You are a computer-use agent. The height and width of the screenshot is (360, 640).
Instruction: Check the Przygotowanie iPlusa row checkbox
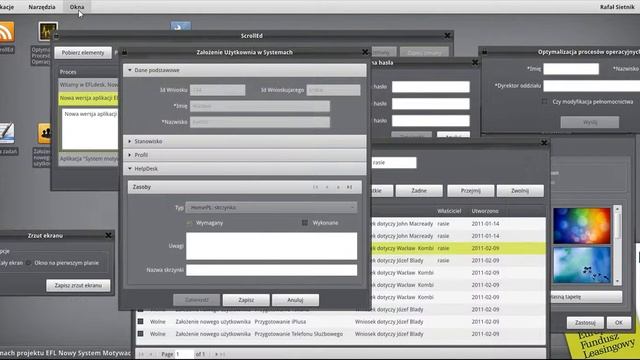(x=140, y=322)
